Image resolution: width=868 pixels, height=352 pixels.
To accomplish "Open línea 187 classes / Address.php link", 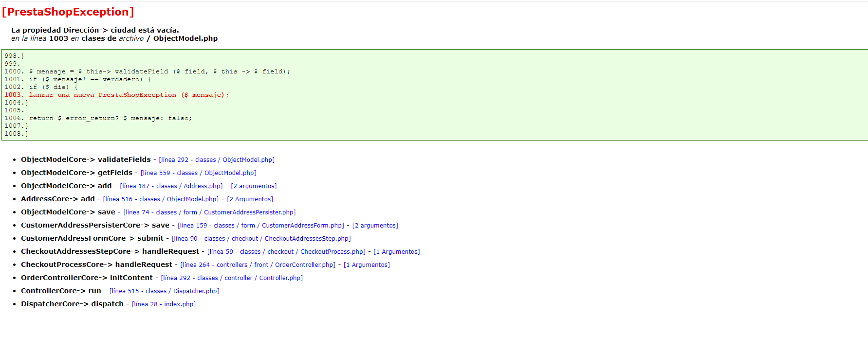I will click(171, 186).
